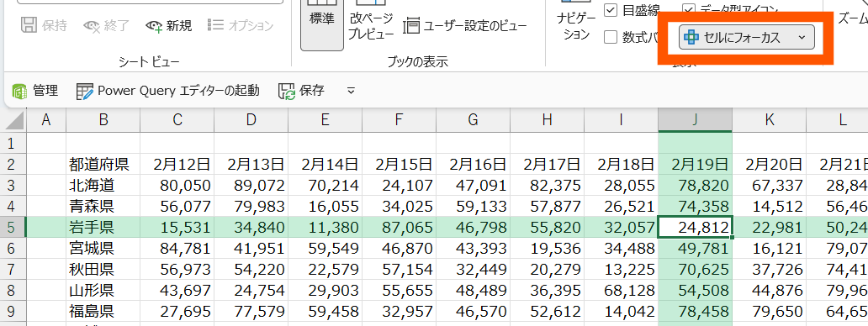Click the 北海道 cell

103,185
